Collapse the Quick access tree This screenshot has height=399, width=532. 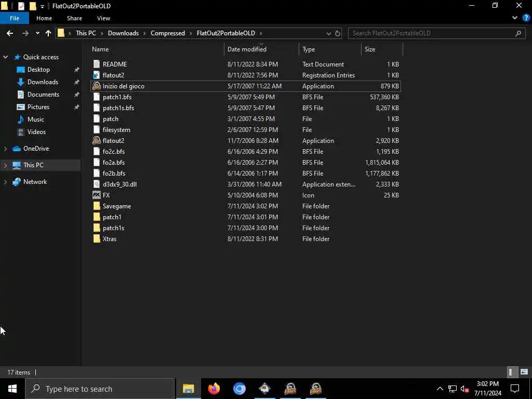pyautogui.click(x=5, y=57)
